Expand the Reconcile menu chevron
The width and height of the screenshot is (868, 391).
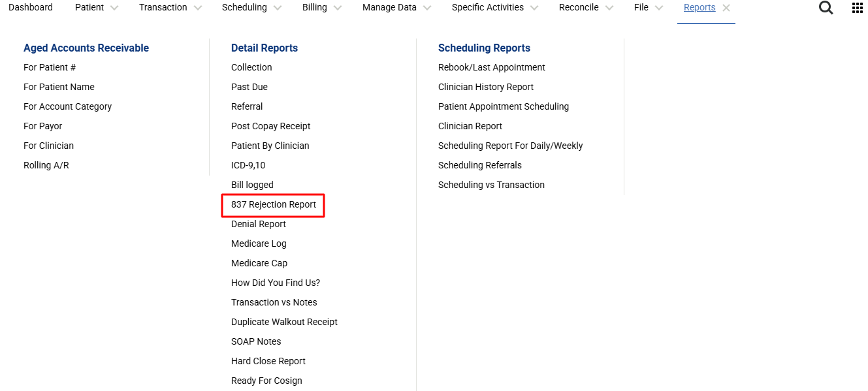click(609, 8)
